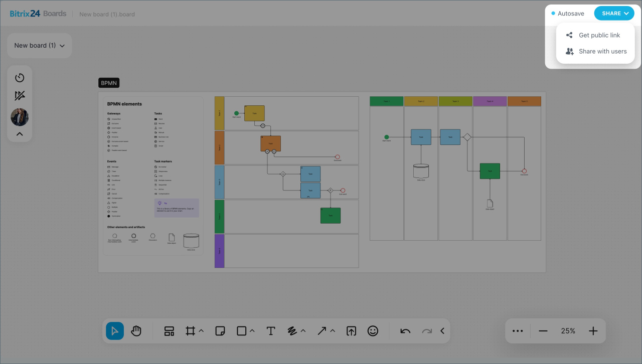Click the undo arrow
This screenshot has width=642, height=364.
tap(405, 331)
